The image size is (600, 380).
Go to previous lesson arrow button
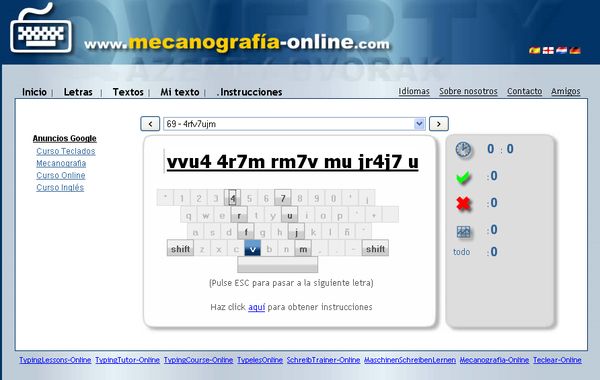(x=150, y=124)
